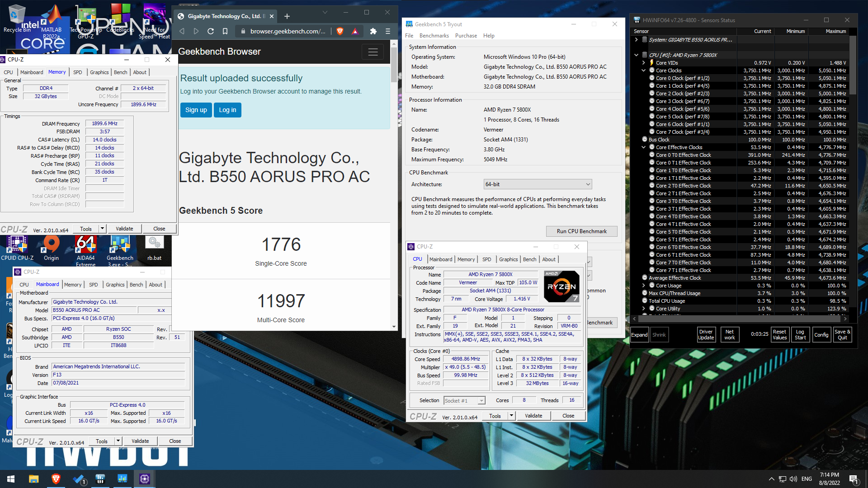
Task: Expand System GIGABYTE B550 sensor group
Action: click(636, 40)
